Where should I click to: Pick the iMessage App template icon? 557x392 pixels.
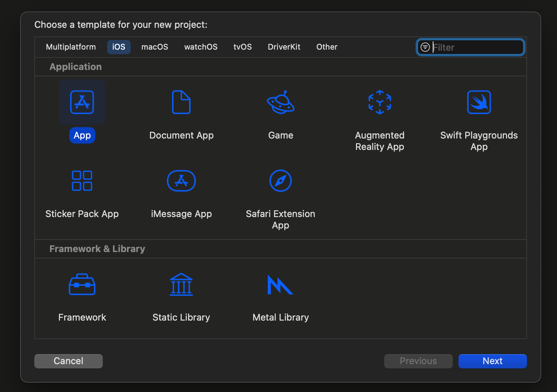[181, 181]
